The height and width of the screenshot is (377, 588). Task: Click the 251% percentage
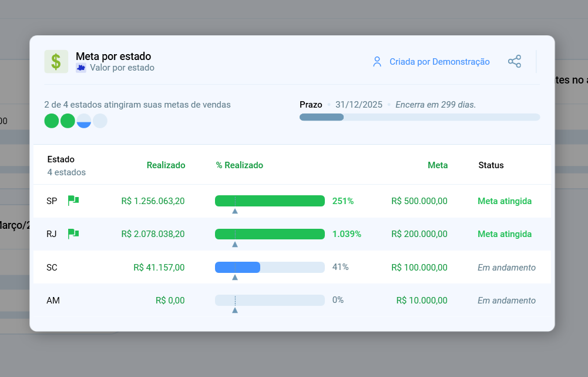coord(343,201)
